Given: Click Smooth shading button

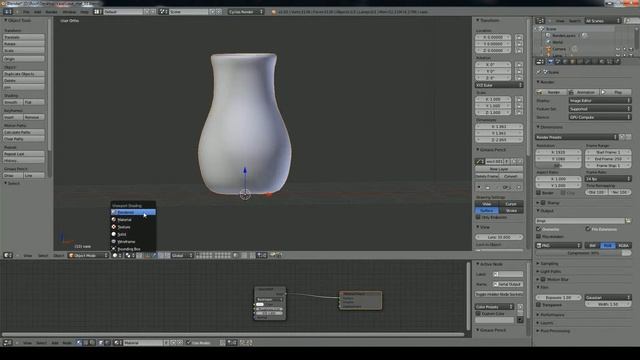Looking at the screenshot, I should [13, 102].
